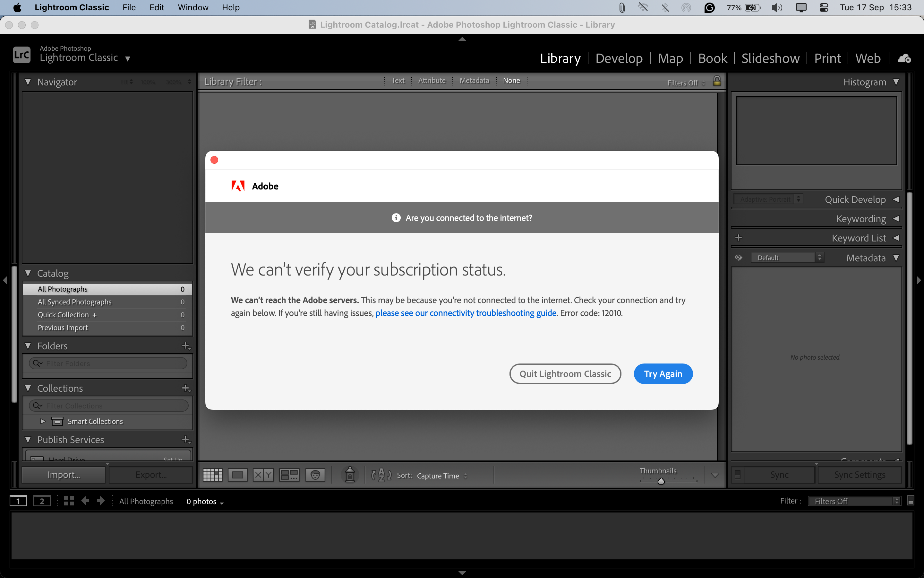Expand the Smart Collections tree item
Screen dimensions: 924x578
43,421
